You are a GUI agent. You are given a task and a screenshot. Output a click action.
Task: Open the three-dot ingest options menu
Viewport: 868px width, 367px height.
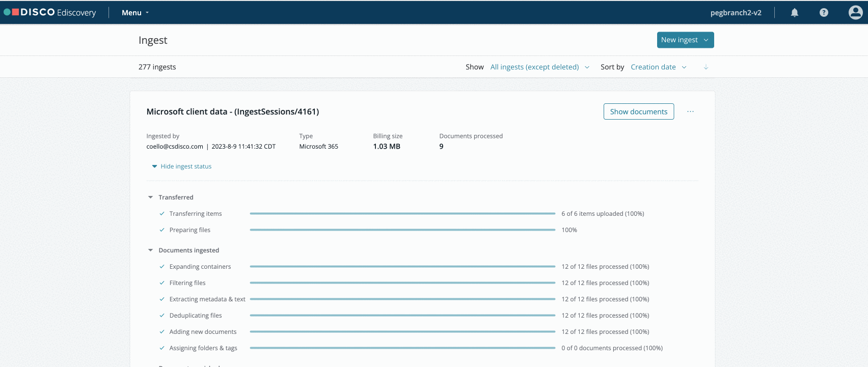click(690, 111)
